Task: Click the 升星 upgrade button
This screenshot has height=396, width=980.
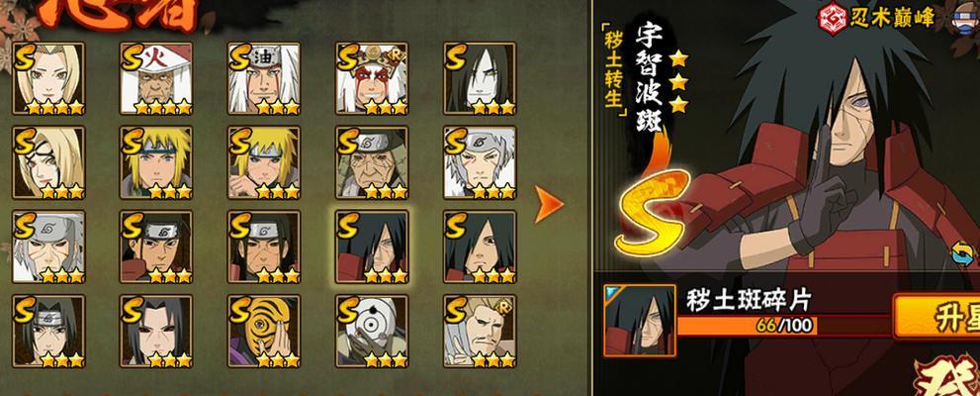Action: [937, 317]
